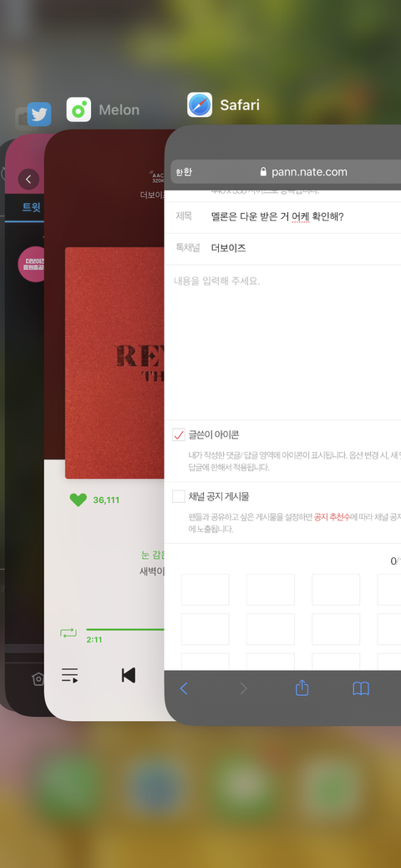The height and width of the screenshot is (868, 401).
Task: Tap the 제목 title input field
Action: click(x=306, y=216)
